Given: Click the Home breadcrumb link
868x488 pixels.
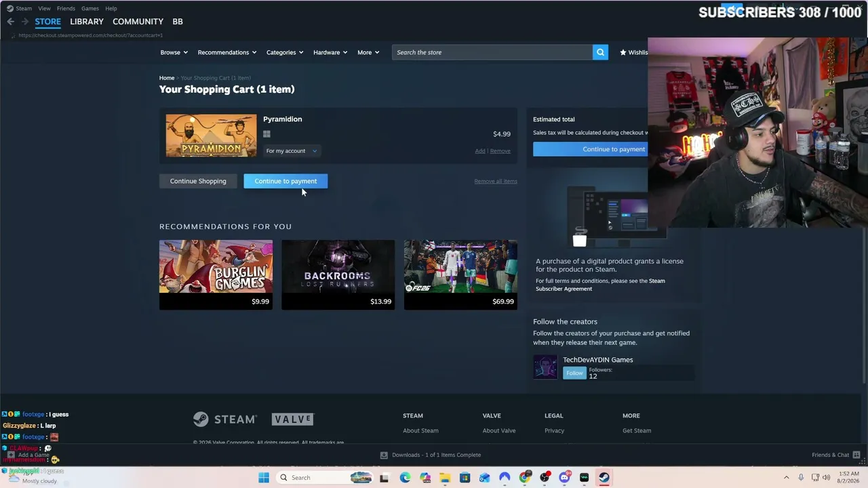Looking at the screenshot, I should pos(167,78).
